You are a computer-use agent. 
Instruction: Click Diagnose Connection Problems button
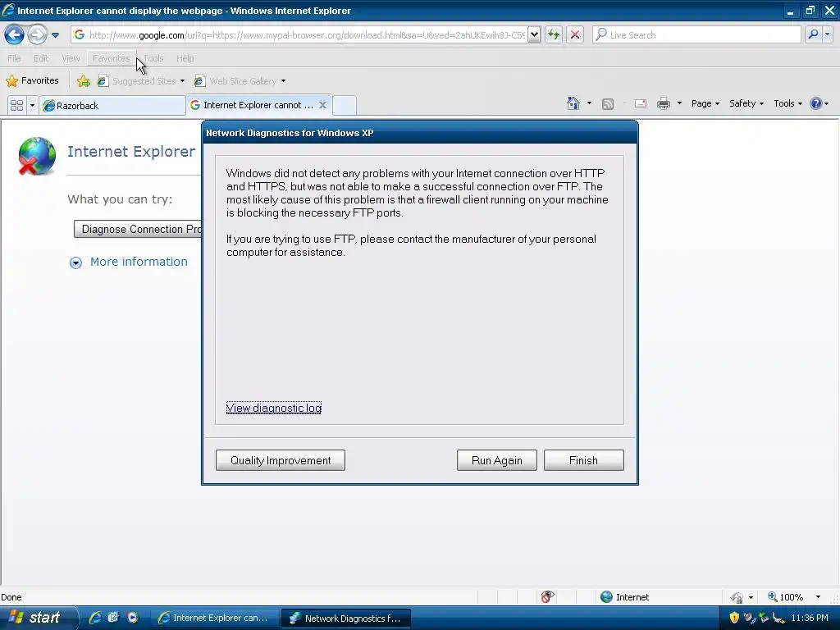pyautogui.click(x=138, y=230)
